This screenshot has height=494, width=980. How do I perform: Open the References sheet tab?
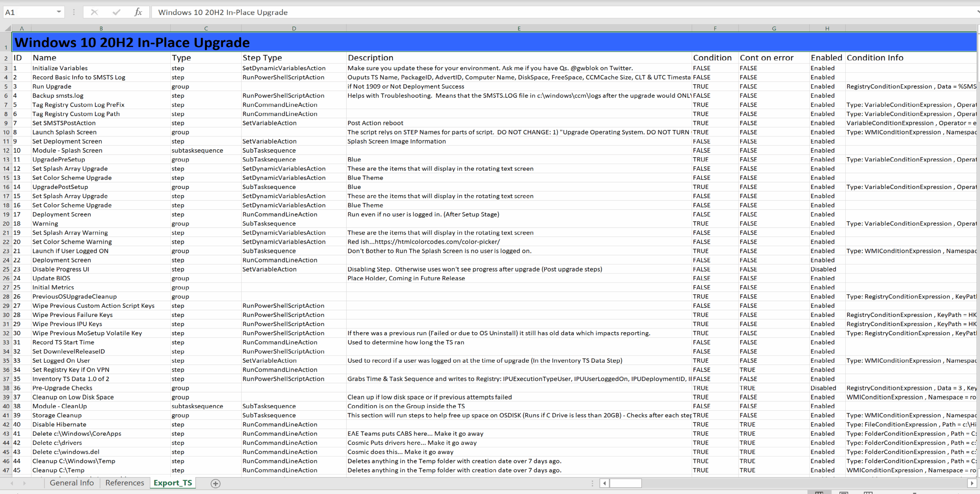click(124, 483)
